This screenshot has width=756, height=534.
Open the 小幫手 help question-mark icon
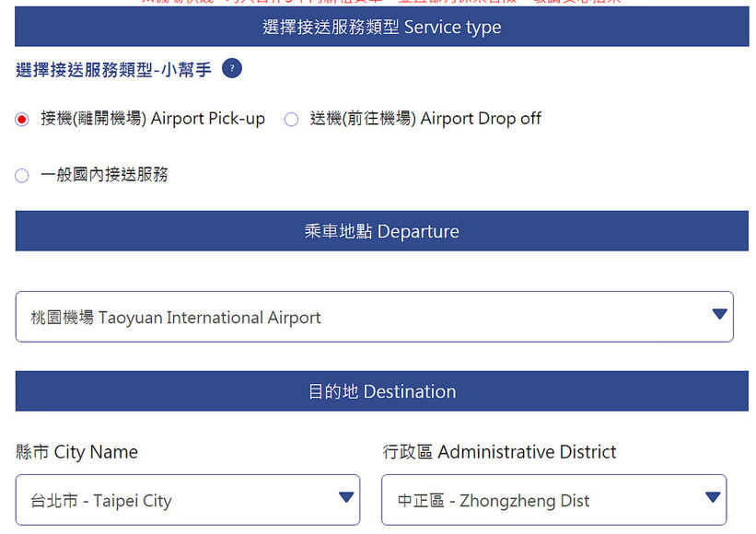(x=232, y=68)
